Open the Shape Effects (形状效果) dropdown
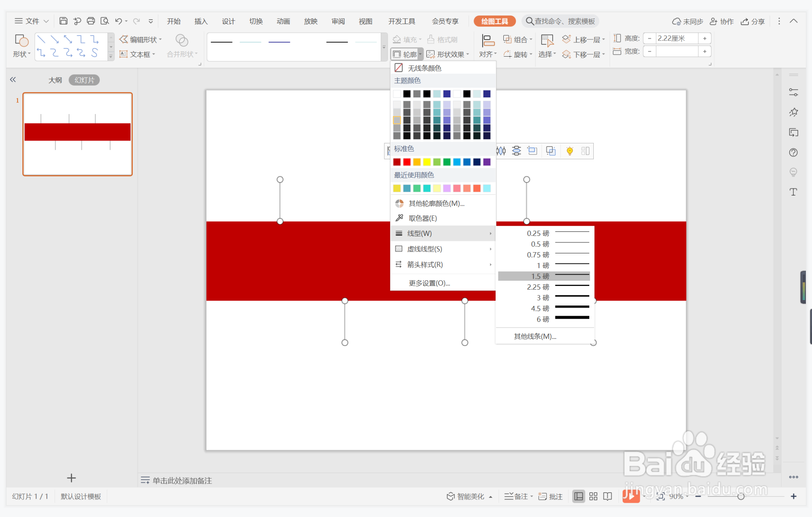812x517 pixels. 448,54
